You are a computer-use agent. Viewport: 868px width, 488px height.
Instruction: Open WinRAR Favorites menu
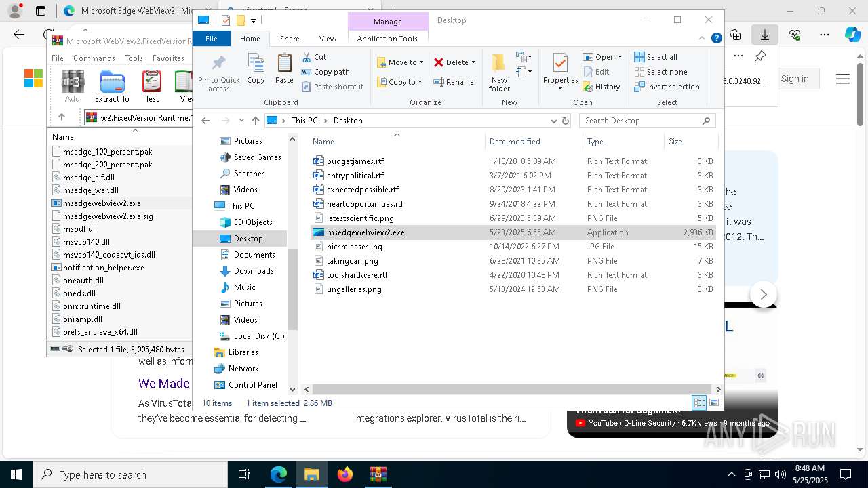pyautogui.click(x=168, y=58)
